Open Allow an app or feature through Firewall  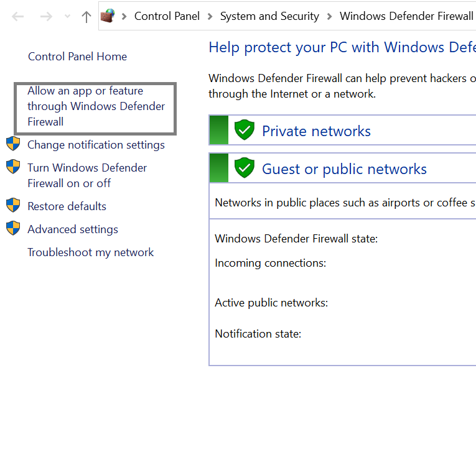tap(96, 106)
